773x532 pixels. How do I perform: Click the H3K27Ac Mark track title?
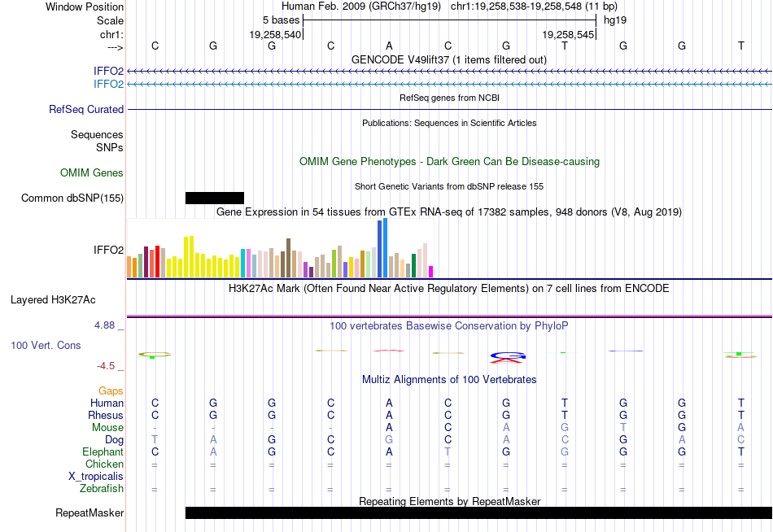tap(449, 289)
